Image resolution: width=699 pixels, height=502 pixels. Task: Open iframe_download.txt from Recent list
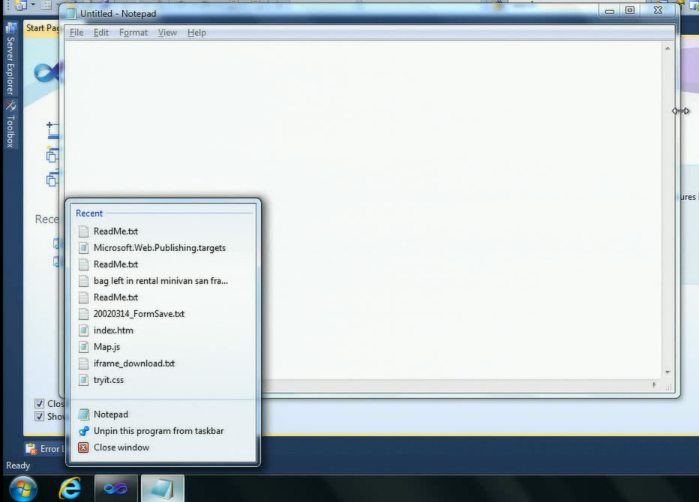tap(163, 363)
